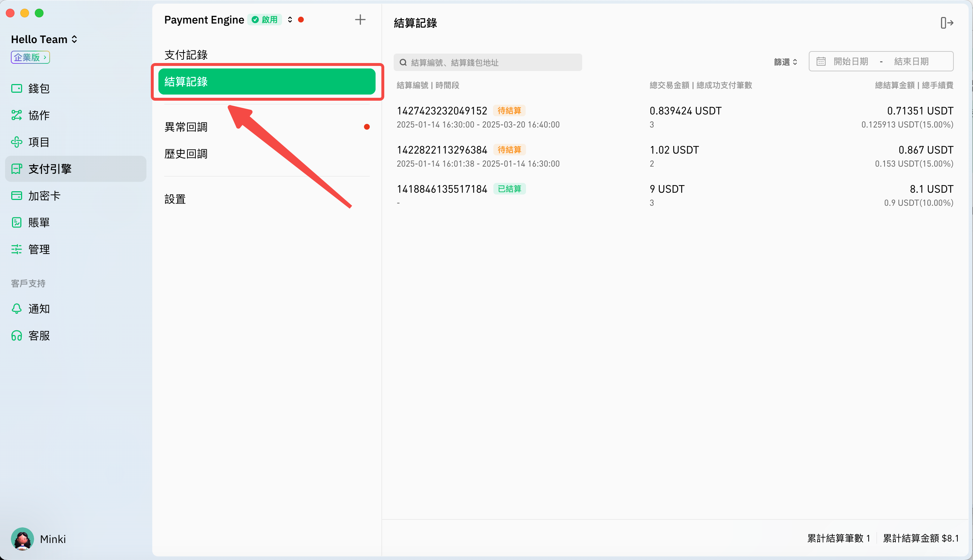Switch to 支付記錄 menu item
Screen dimensions: 973x560
coord(186,55)
